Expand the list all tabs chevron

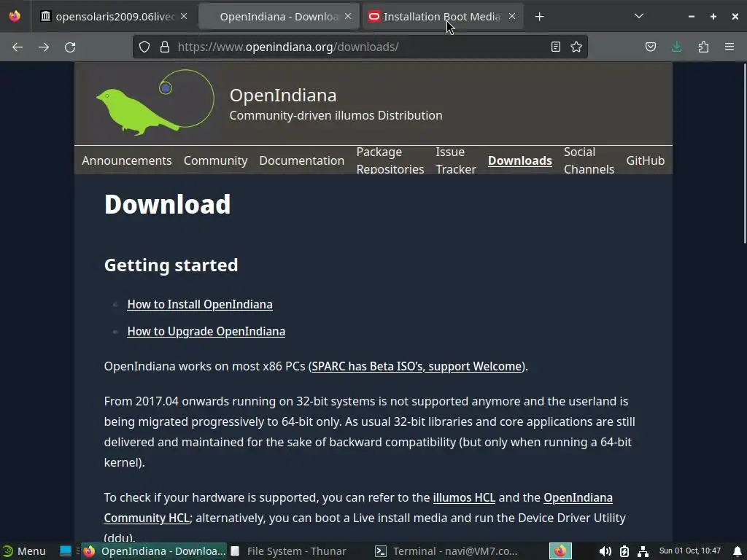[639, 16]
